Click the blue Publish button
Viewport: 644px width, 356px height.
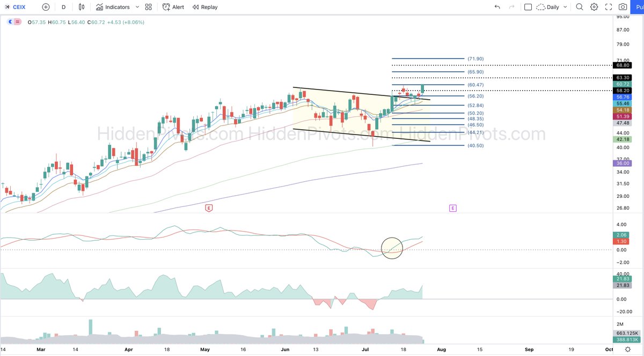click(x=638, y=7)
